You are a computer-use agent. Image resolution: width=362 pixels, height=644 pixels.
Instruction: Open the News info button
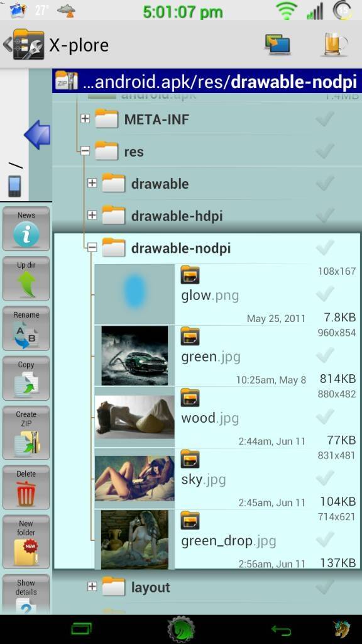26,229
